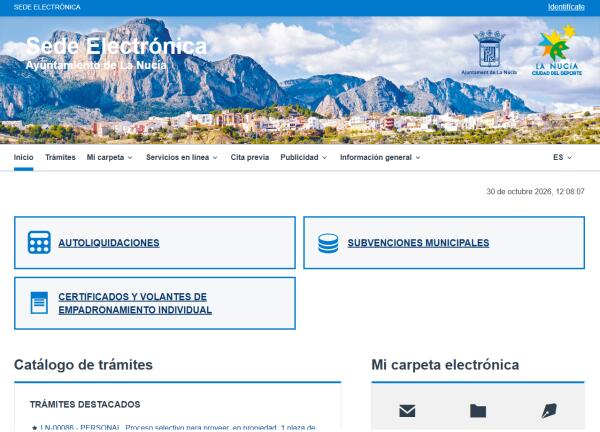Expand the Servicios en línea menu

182,157
